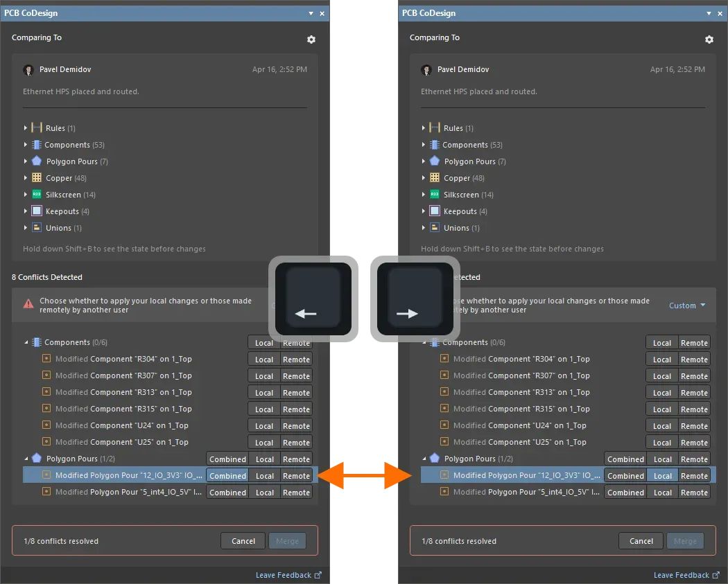728x584 pixels.
Task: Open Leave Feedback link in right panel
Action: tap(686, 575)
